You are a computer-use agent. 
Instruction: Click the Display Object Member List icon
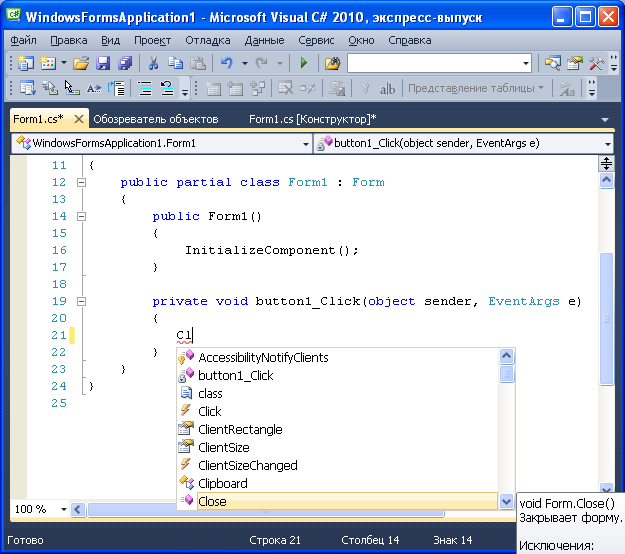coord(28,88)
